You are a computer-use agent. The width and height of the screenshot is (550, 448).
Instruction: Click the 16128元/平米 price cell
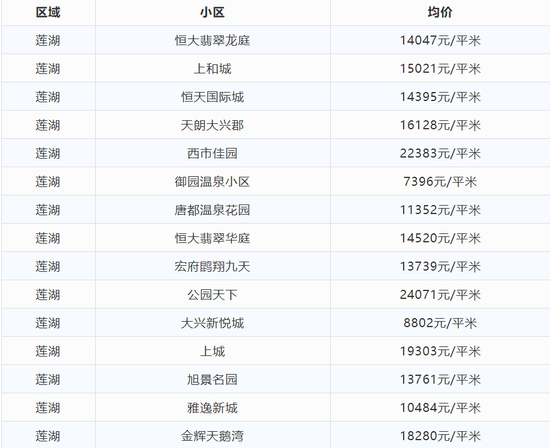coord(440,125)
